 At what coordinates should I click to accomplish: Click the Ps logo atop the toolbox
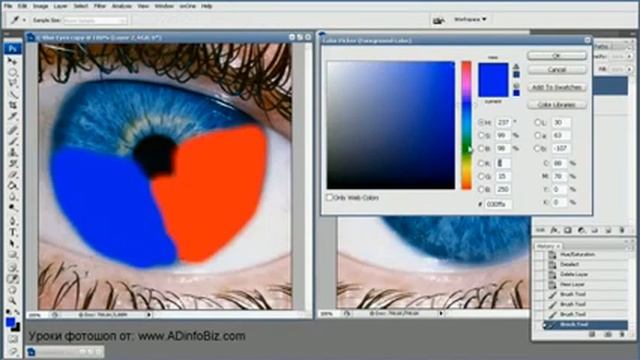(x=13, y=49)
